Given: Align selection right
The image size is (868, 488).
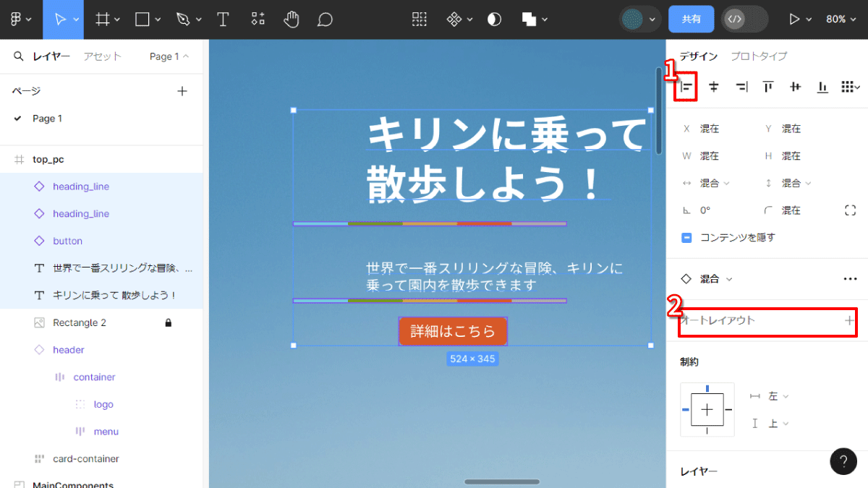Looking at the screenshot, I should pos(741,87).
